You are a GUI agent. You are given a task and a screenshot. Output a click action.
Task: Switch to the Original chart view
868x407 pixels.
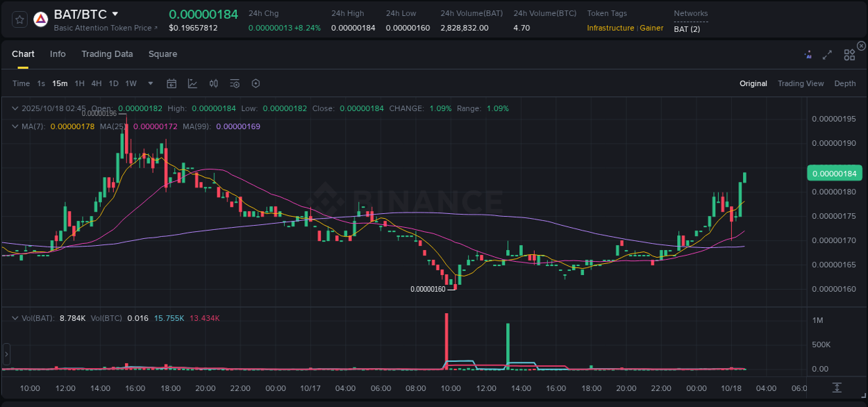pos(753,83)
